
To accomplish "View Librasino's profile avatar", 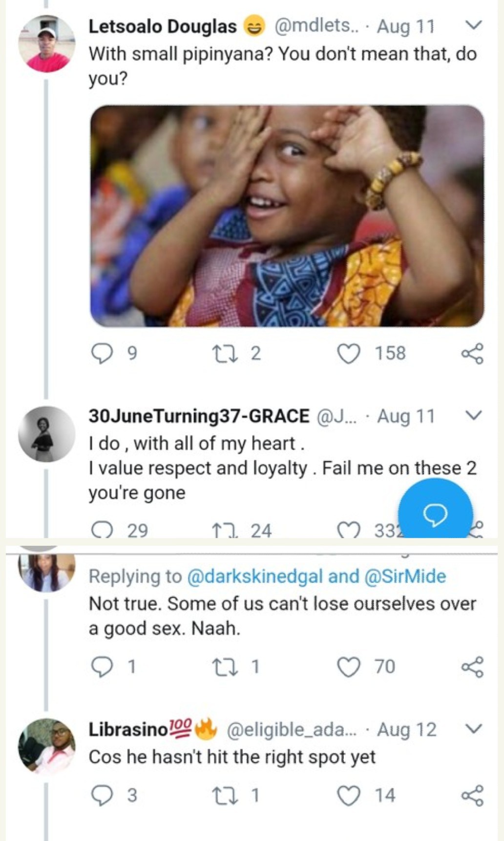I will click(47, 746).
